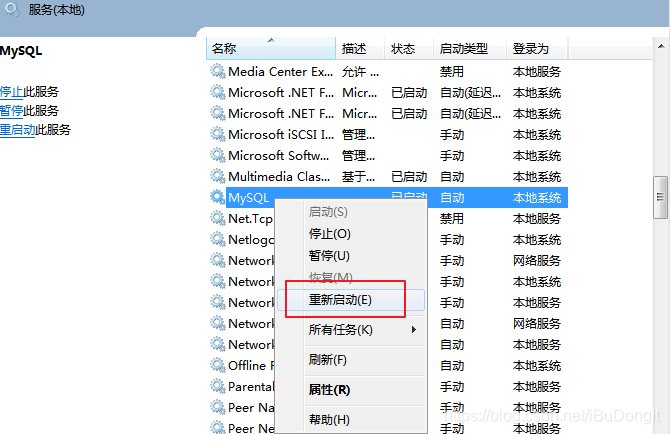
Task: Click the 停止 link to stop the service
Action: coord(11,91)
